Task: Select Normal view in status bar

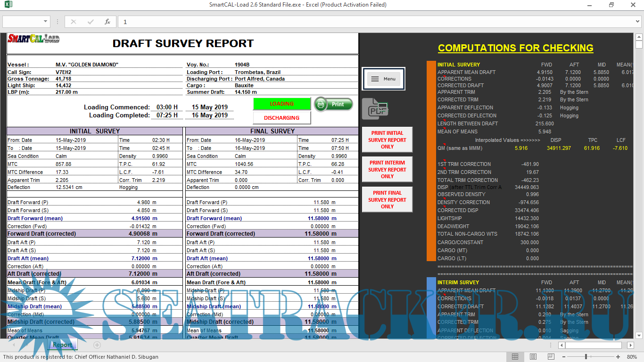Action: 515,357
